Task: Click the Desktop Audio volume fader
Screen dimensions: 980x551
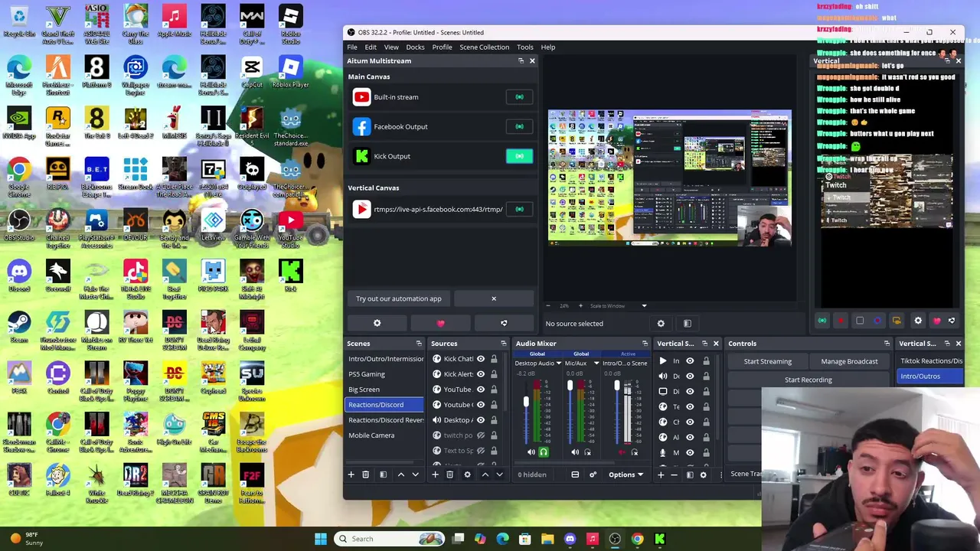Action: (x=526, y=403)
